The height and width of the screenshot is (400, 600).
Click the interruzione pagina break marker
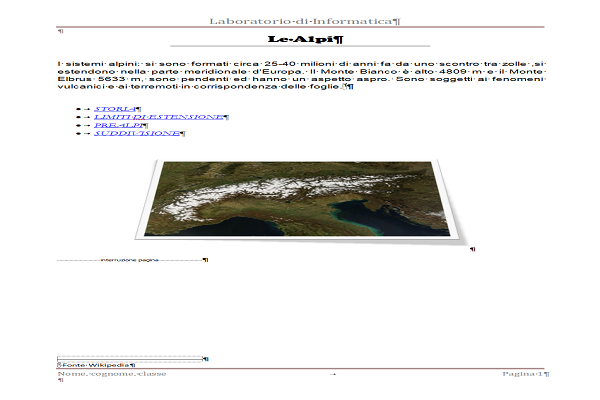click(x=129, y=260)
